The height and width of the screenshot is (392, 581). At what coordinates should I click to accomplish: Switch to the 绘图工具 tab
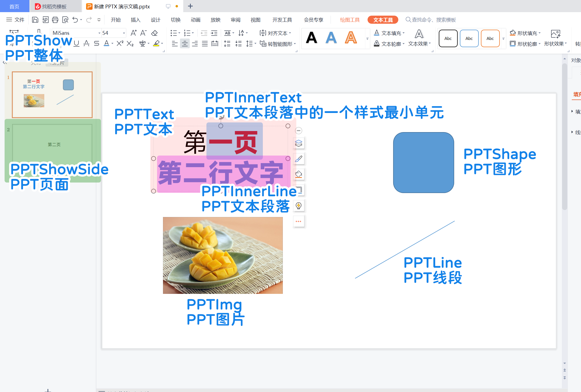point(349,20)
